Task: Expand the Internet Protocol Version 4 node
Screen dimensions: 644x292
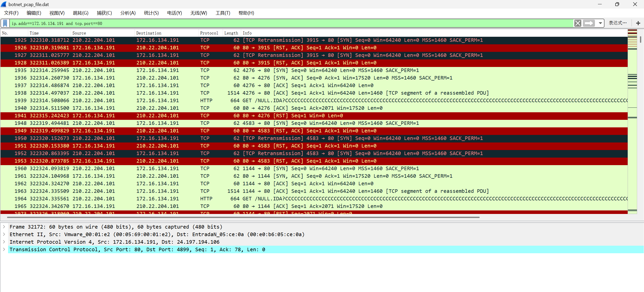Action: click(x=4, y=242)
